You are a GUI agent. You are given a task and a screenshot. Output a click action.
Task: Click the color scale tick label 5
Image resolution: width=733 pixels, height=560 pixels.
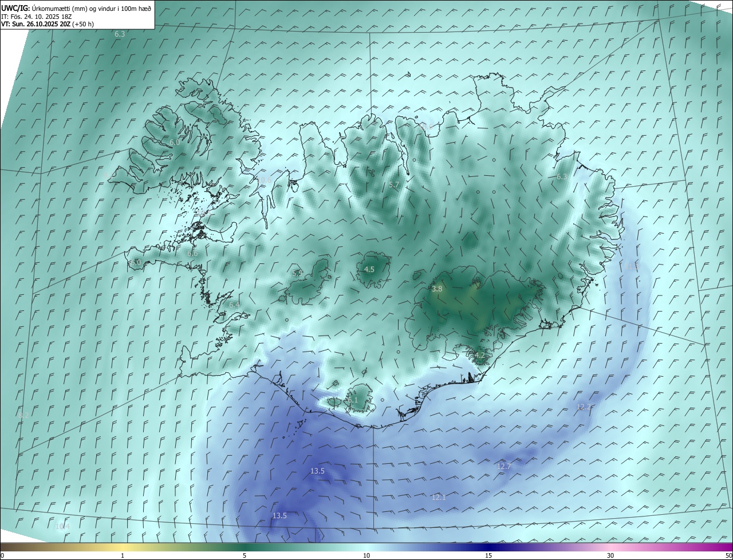coord(245,555)
